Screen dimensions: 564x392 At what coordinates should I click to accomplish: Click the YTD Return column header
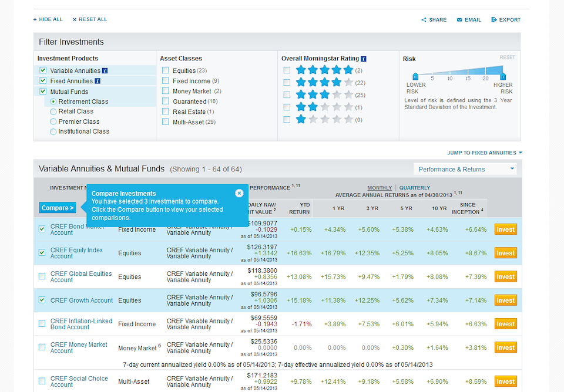pyautogui.click(x=299, y=208)
